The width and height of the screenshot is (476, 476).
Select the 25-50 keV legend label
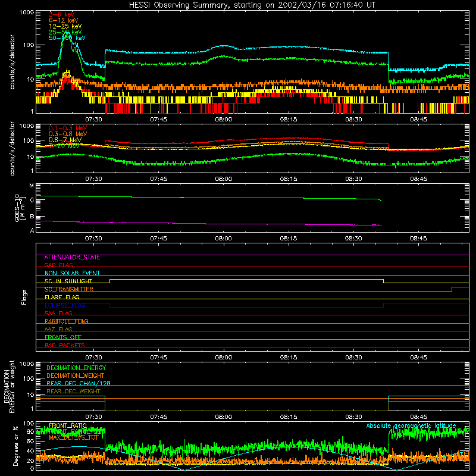[x=65, y=32]
